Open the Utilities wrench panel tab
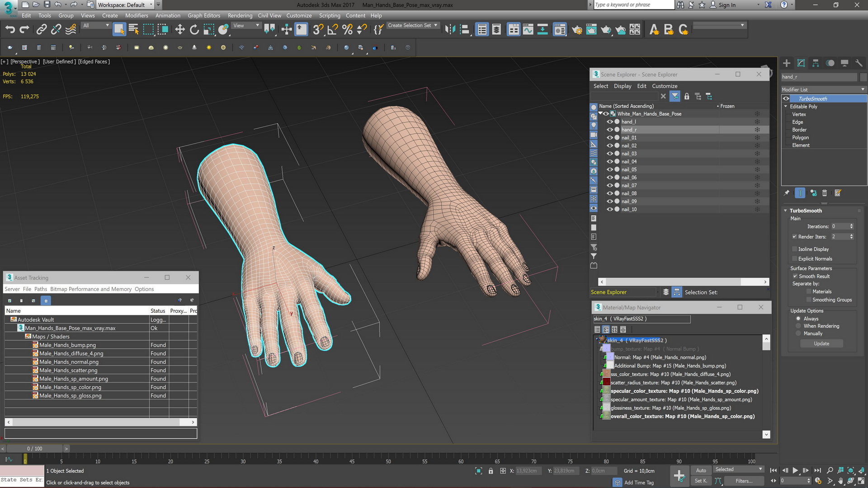 [859, 63]
